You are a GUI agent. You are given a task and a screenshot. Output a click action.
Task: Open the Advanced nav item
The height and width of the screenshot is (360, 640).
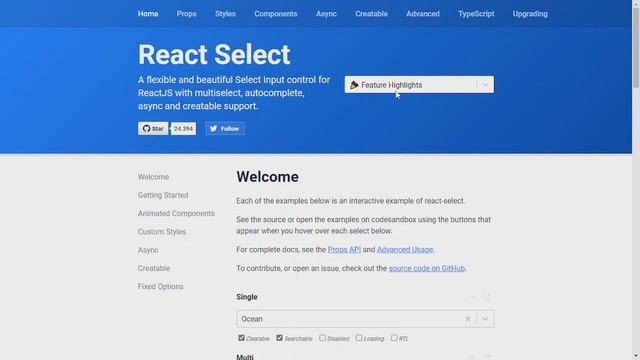point(423,14)
